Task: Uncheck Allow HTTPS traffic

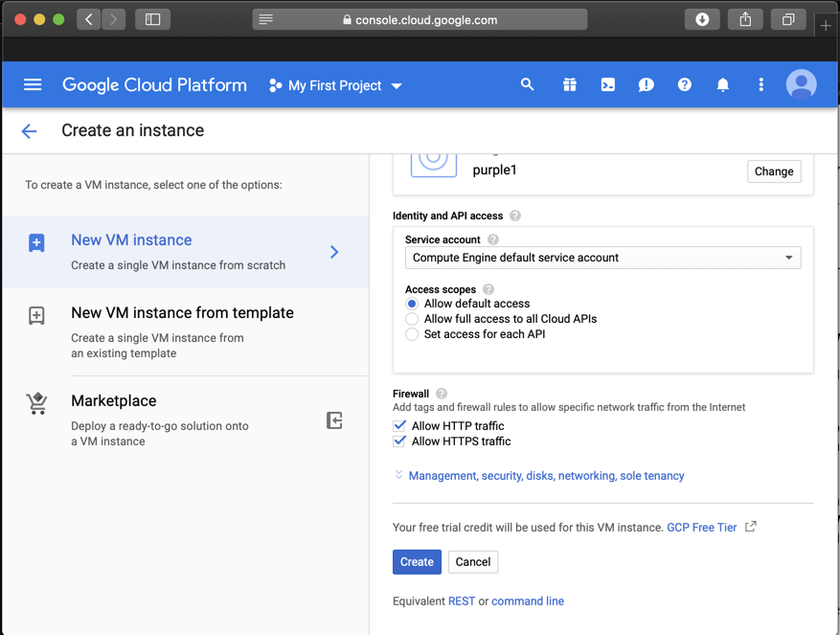Action: click(x=399, y=442)
